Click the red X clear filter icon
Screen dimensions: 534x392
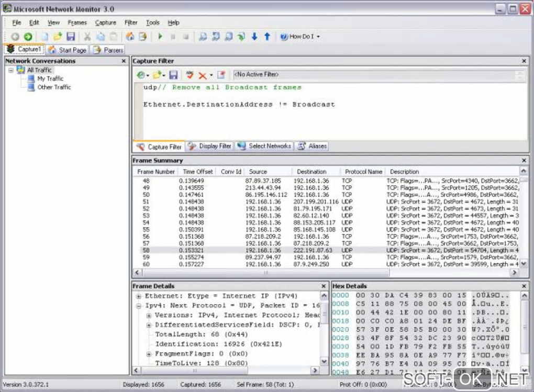point(202,75)
